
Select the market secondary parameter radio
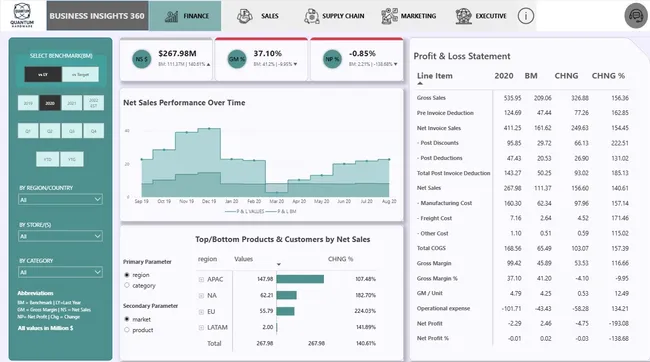click(x=127, y=319)
